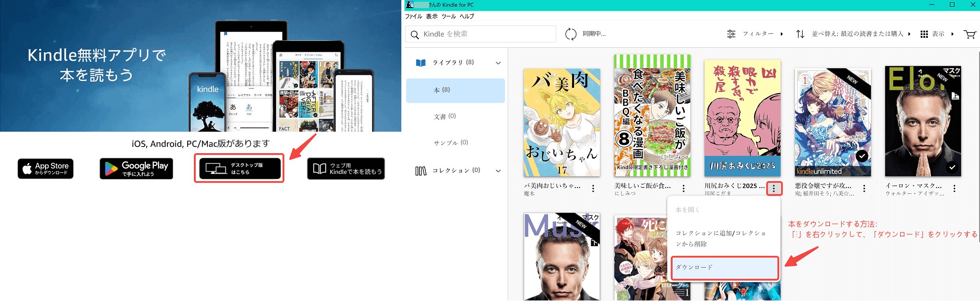
Task: Minimize the Kindle for PC window
Action: click(x=932, y=5)
